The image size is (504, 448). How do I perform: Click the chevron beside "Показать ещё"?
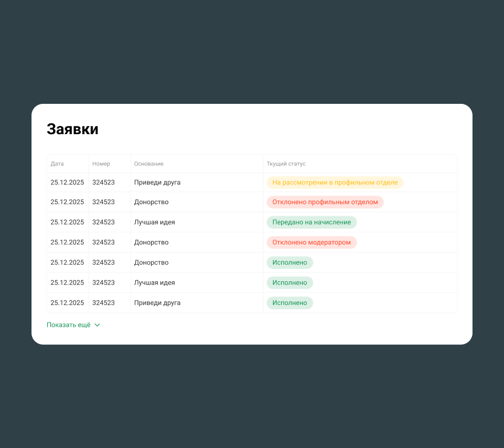(97, 325)
